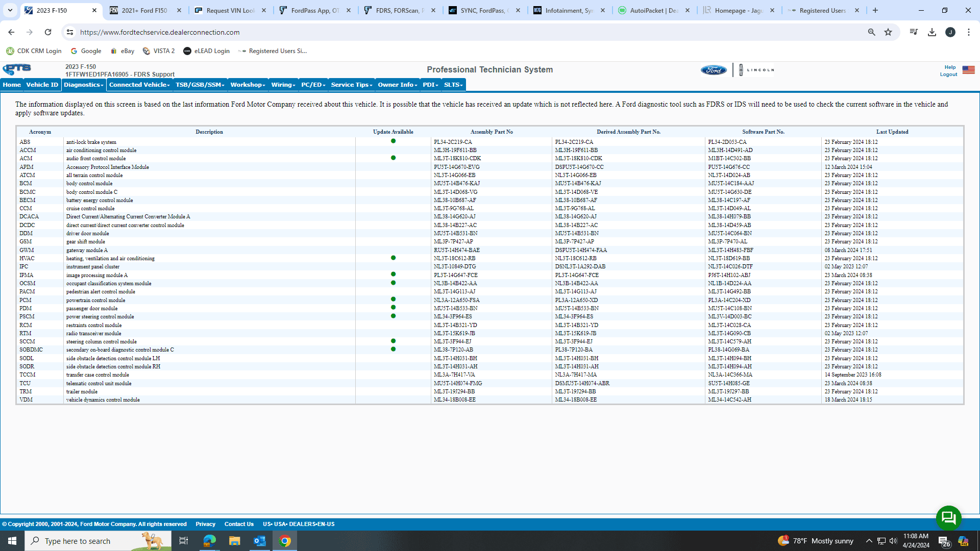Open the media control icon in the toolbar
The width and height of the screenshot is (980, 551).
914,32
